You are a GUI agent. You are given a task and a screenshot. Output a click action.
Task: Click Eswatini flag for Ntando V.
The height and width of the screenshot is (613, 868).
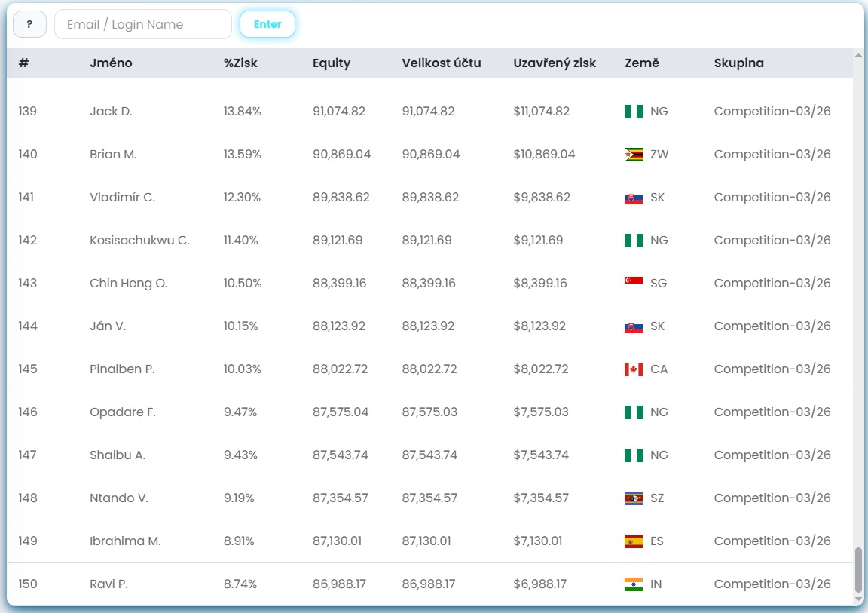click(633, 498)
